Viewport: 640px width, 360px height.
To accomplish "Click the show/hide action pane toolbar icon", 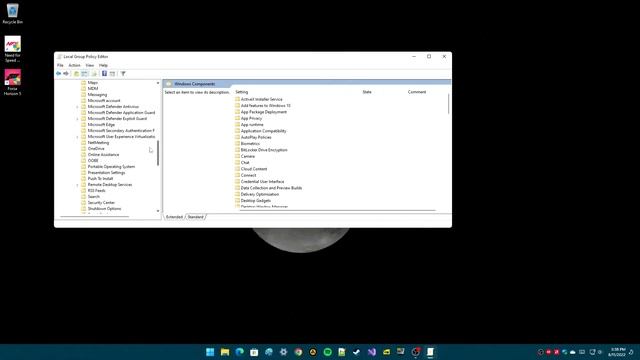I will point(112,74).
